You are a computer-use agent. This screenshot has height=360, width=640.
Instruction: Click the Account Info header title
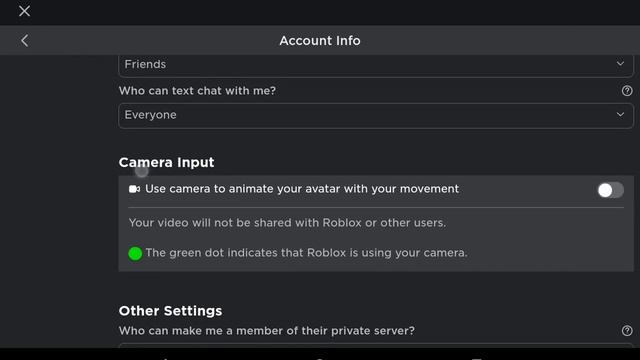pyautogui.click(x=320, y=40)
